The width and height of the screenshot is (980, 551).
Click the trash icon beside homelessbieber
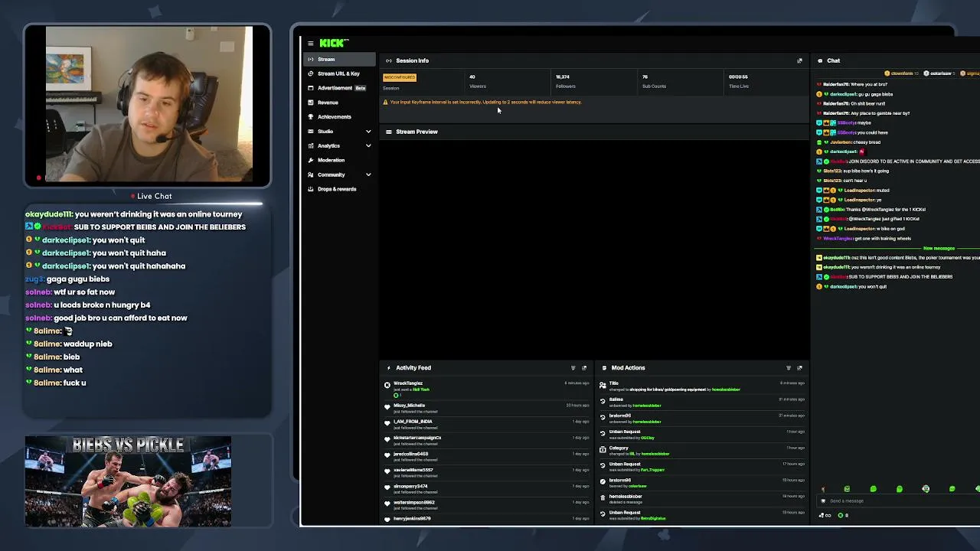pyautogui.click(x=603, y=499)
